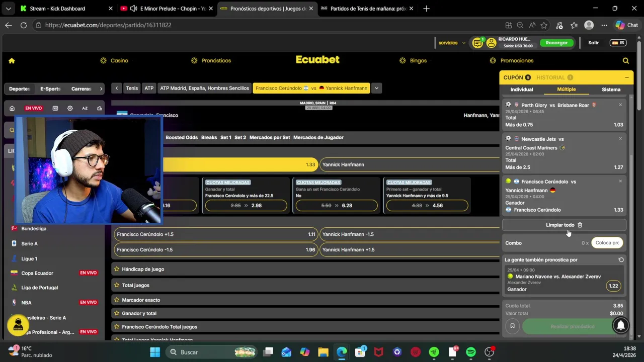644x362 pixels.
Task: Click Salir to log out
Action: 594,43
